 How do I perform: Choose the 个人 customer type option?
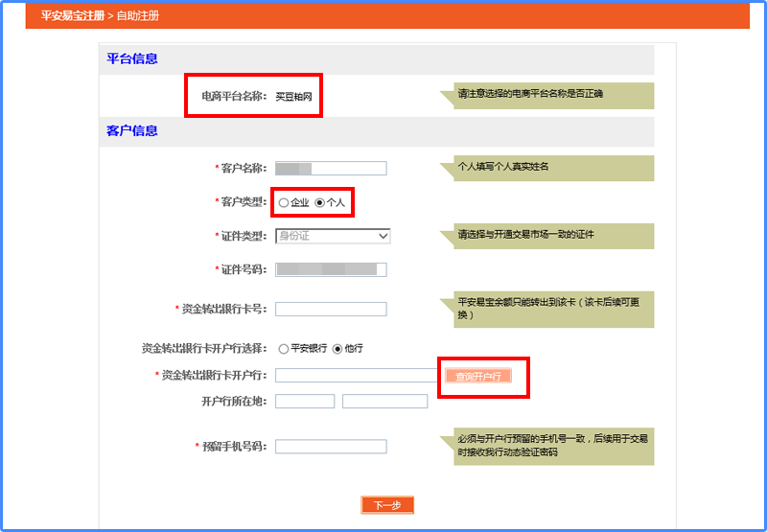320,203
